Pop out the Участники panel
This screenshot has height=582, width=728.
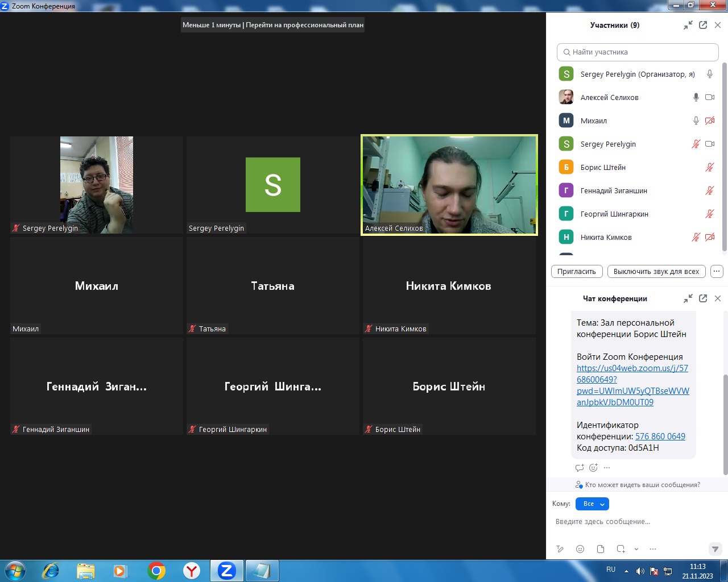[703, 25]
